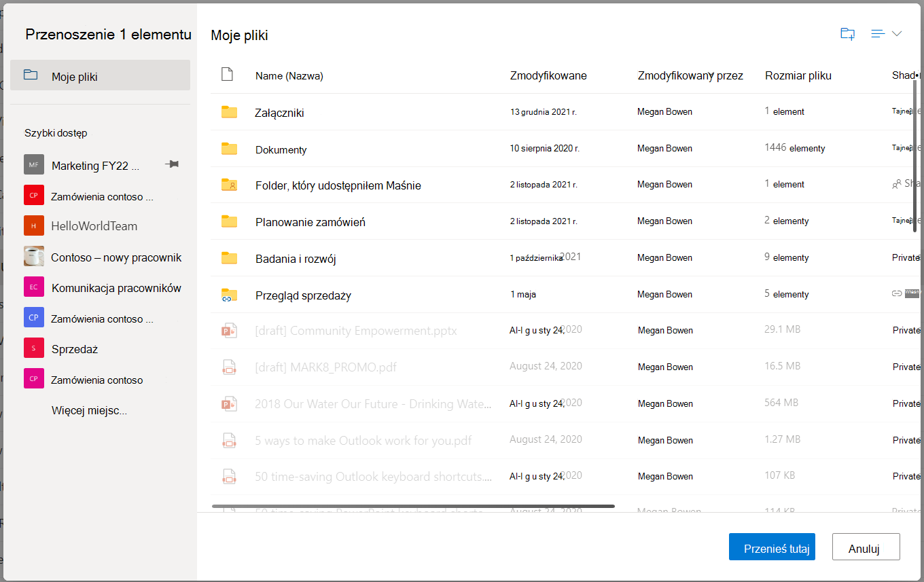Sort by Name (Nazwa) column header
Viewport: 924px width, 582px height.
tap(289, 76)
